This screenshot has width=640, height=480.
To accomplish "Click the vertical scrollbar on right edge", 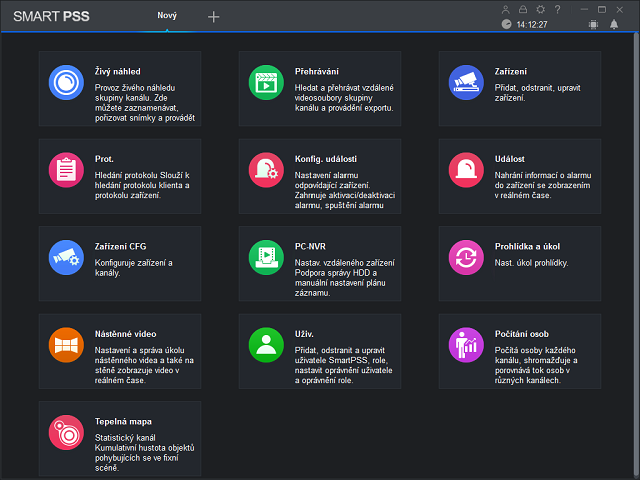I will pos(636,253).
